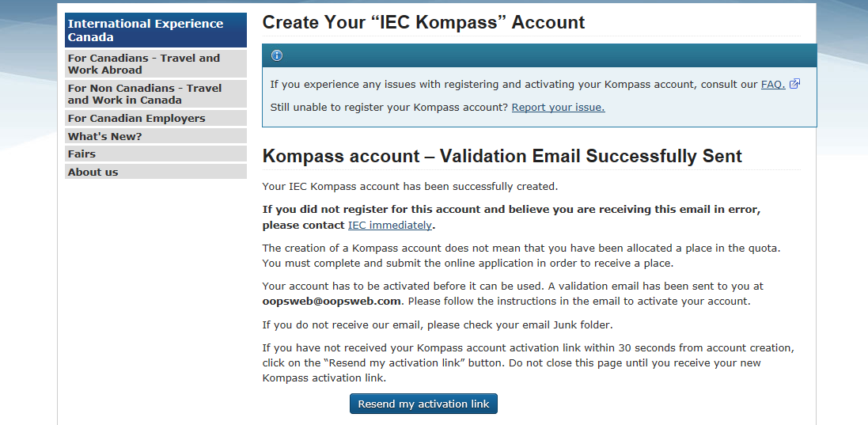Image resolution: width=868 pixels, height=425 pixels.
Task: Open the "IEC immediately" contact link
Action: (x=389, y=225)
